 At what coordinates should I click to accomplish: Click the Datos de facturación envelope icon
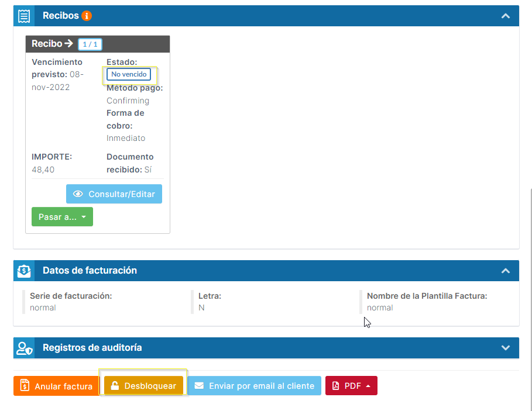(24, 271)
